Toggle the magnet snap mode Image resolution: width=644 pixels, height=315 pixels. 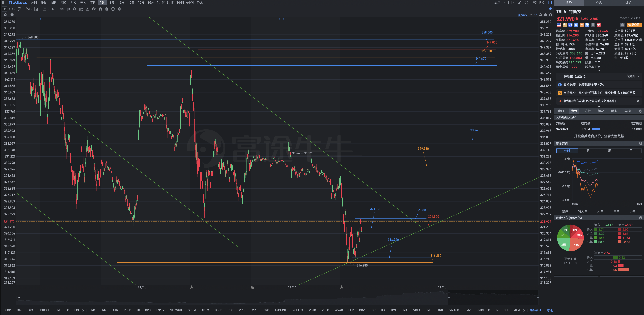100,9
